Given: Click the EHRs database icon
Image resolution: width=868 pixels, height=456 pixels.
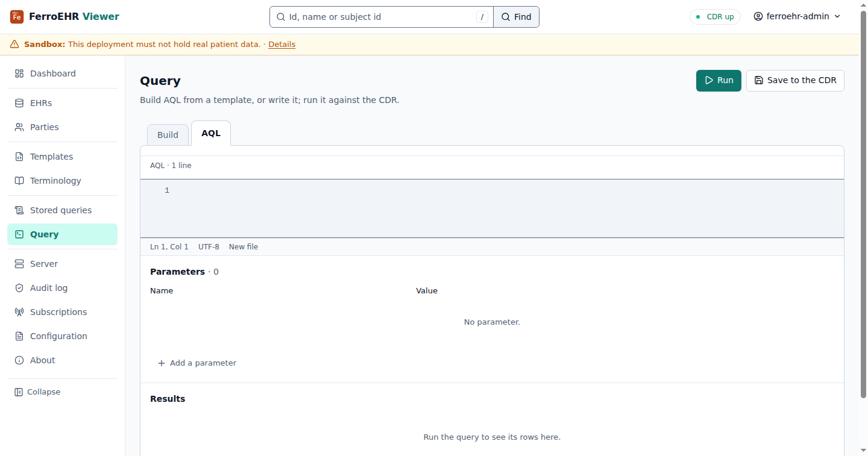Looking at the screenshot, I should pos(19,103).
